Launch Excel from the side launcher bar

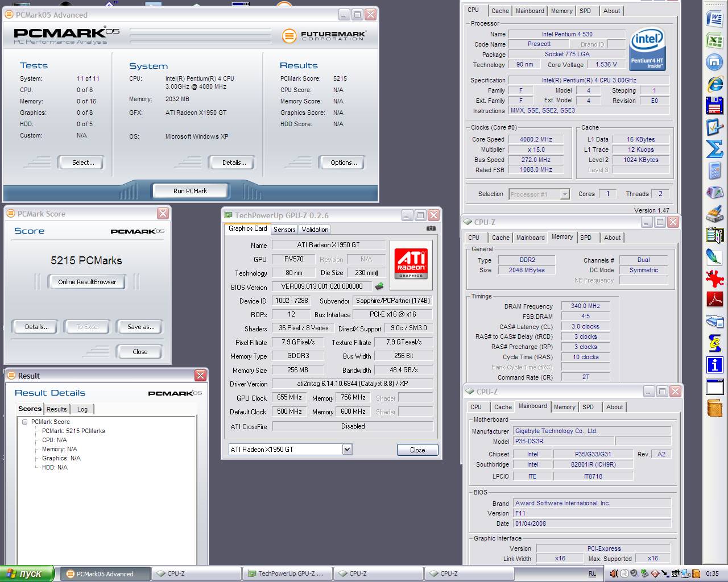714,40
